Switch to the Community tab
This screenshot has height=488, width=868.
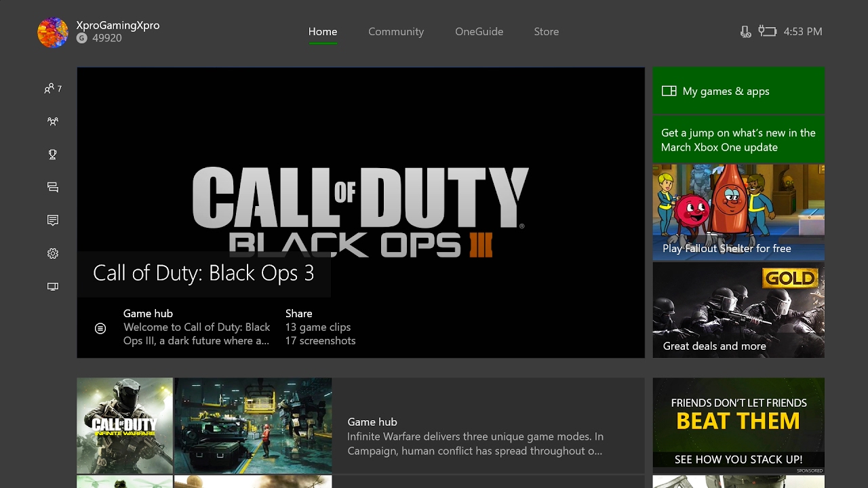[396, 32]
